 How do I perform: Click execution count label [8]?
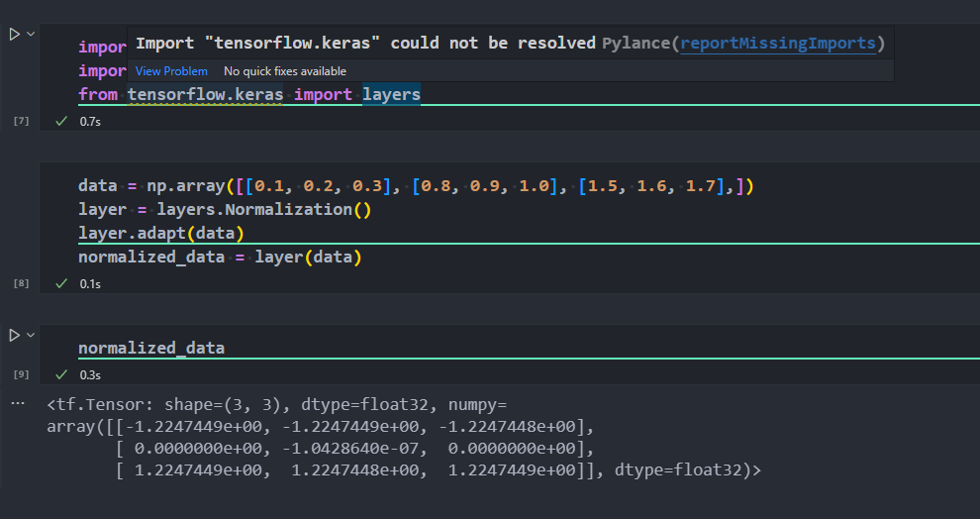[21, 283]
